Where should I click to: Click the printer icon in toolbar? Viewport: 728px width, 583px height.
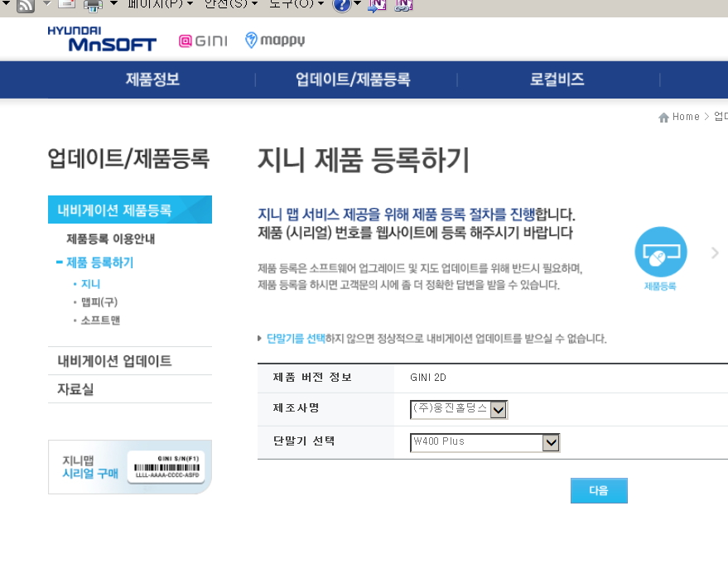pos(93,6)
